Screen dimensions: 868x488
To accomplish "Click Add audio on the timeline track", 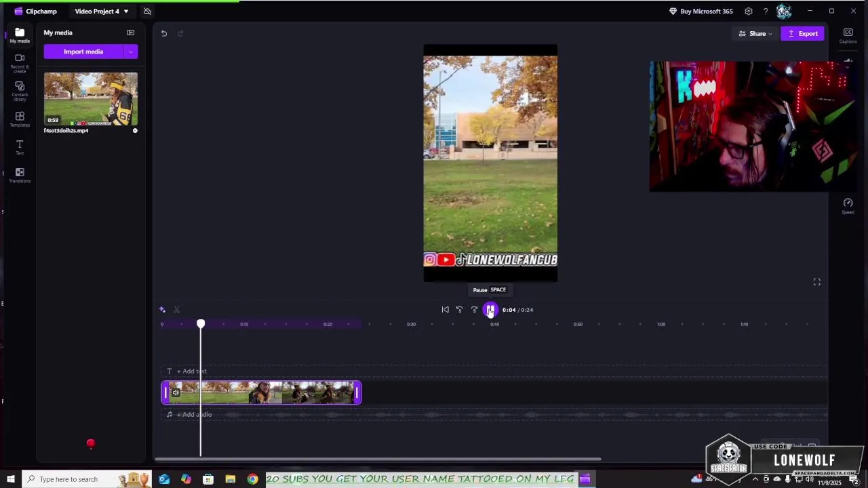I will pos(195,414).
